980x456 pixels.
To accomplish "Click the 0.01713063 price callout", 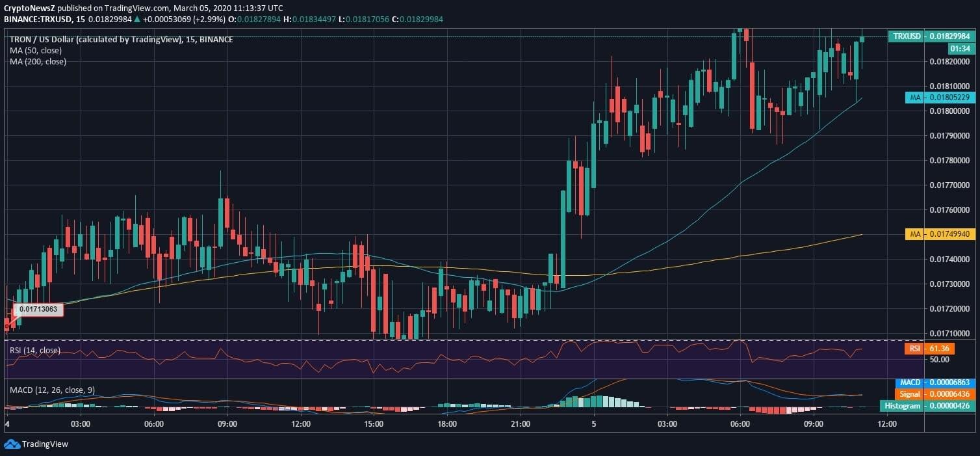I will (38, 310).
